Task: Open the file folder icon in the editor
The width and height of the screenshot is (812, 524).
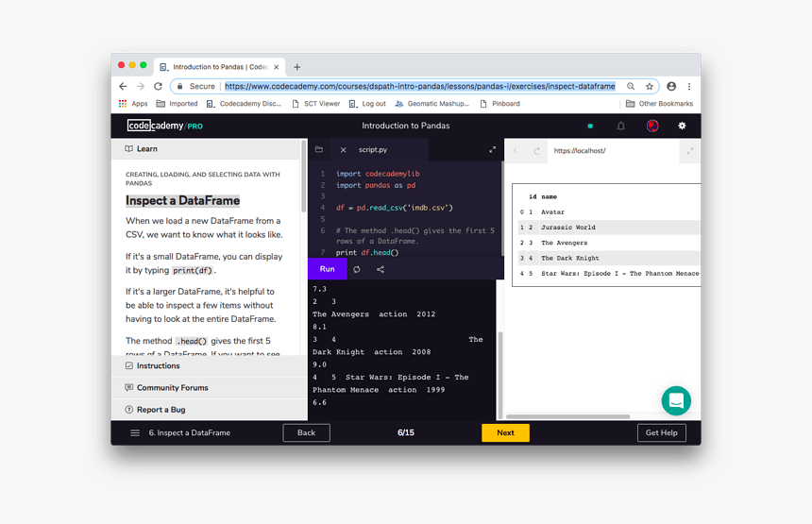Action: click(x=319, y=149)
